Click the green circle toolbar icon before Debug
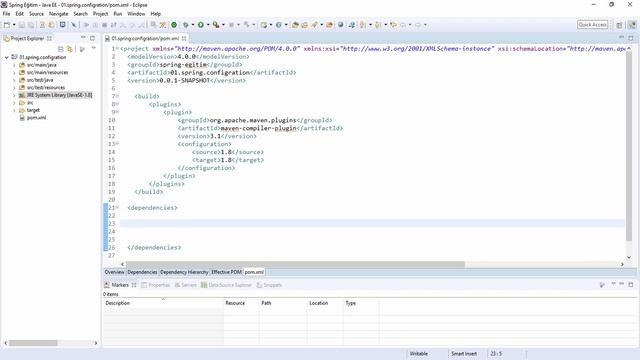This screenshot has width=640, height=360. click(174, 25)
